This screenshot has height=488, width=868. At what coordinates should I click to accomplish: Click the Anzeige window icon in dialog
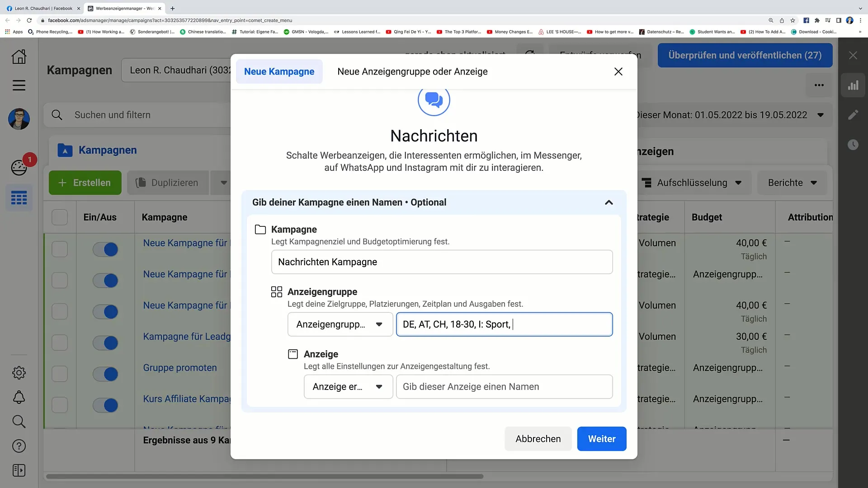(x=293, y=354)
